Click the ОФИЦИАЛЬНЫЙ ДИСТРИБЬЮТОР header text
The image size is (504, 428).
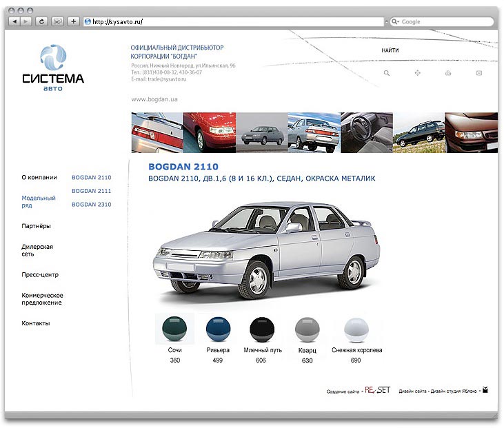pos(177,48)
